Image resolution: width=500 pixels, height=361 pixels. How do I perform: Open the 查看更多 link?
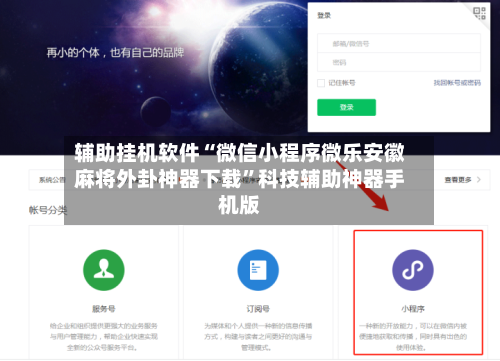tap(458, 180)
